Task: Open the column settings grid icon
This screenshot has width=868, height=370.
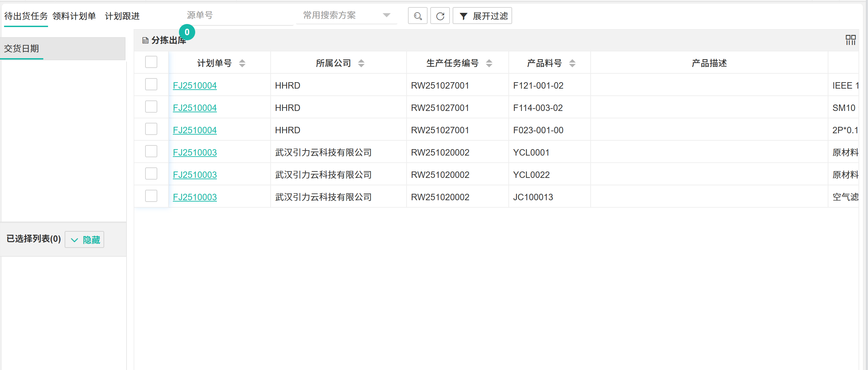Action: click(x=850, y=40)
